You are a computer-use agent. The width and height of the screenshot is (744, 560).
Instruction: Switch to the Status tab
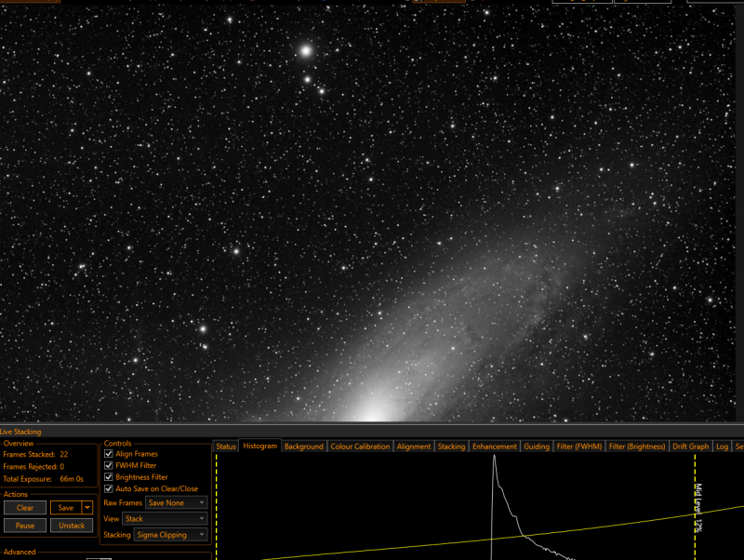(x=226, y=447)
